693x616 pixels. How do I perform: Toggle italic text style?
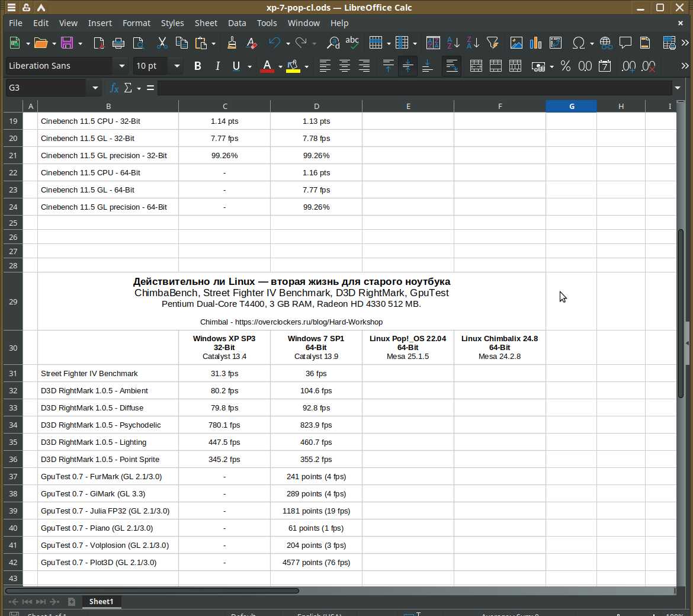(217, 66)
